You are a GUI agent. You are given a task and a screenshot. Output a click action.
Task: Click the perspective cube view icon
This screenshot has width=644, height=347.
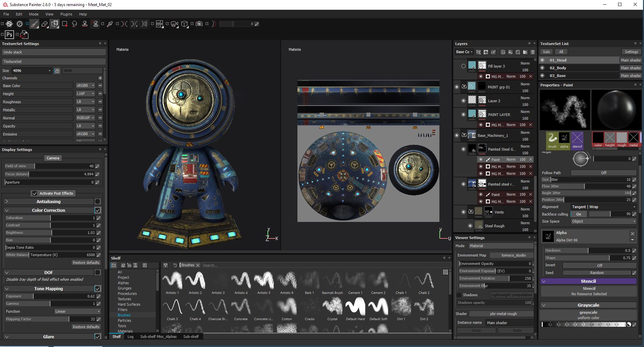pyautogui.click(x=184, y=24)
